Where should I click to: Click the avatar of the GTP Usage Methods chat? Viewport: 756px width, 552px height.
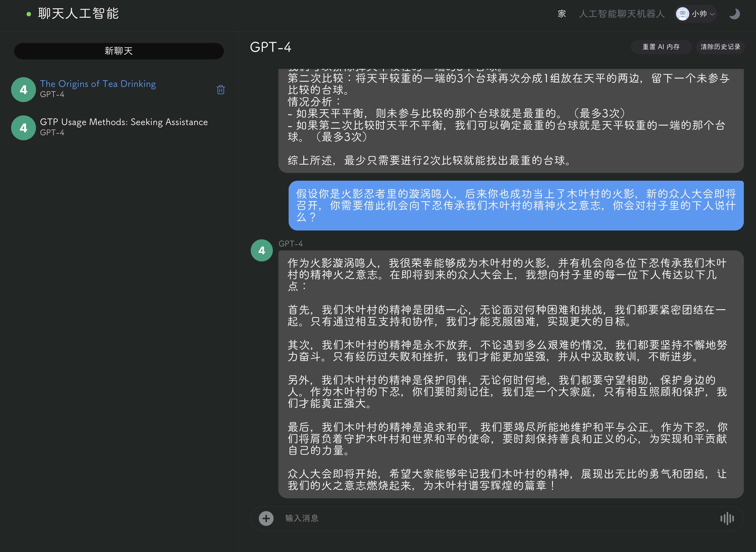click(x=23, y=127)
